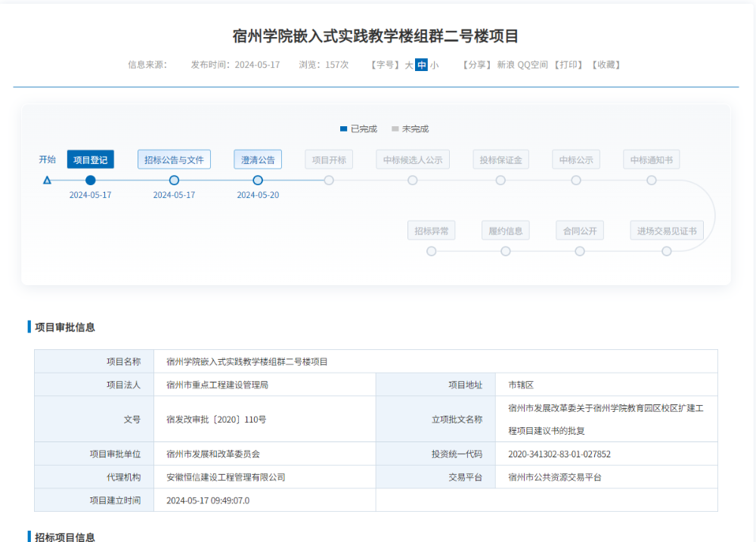Click the timeline node under 履约信息
This screenshot has height=542, width=756.
[x=506, y=251]
